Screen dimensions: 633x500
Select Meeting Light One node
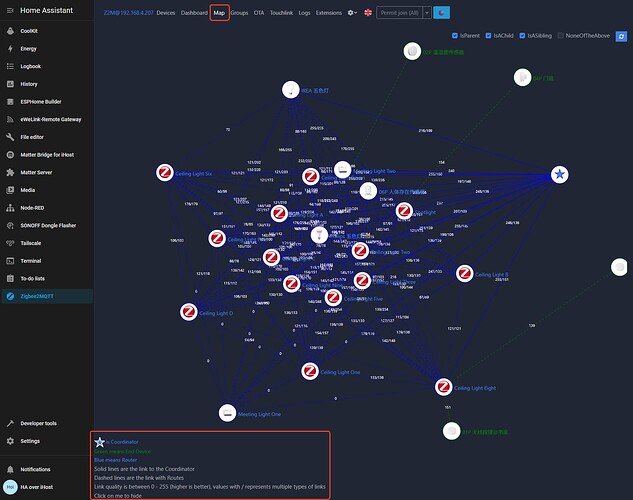click(227, 413)
